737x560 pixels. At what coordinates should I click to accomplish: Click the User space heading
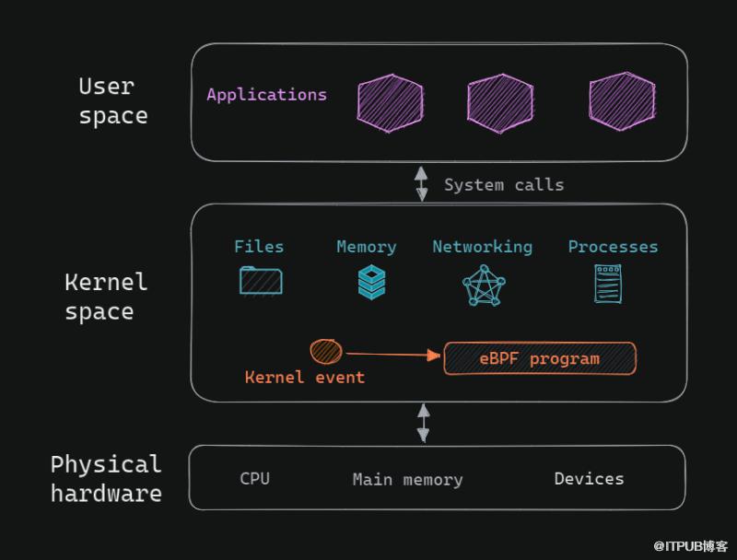112,101
